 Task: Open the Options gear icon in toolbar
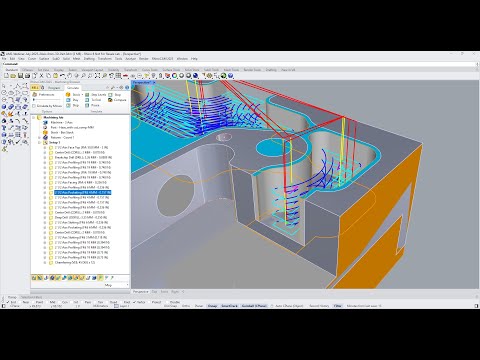coord(209,76)
